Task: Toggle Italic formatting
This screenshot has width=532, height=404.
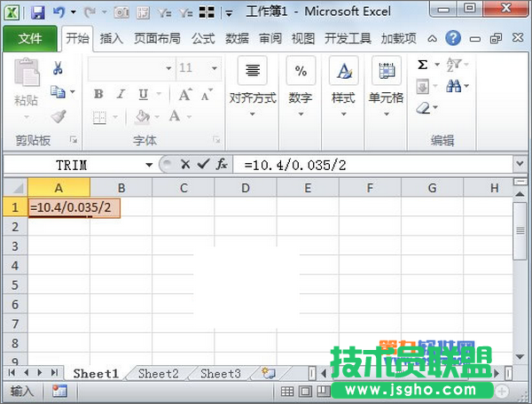Action: [121, 94]
